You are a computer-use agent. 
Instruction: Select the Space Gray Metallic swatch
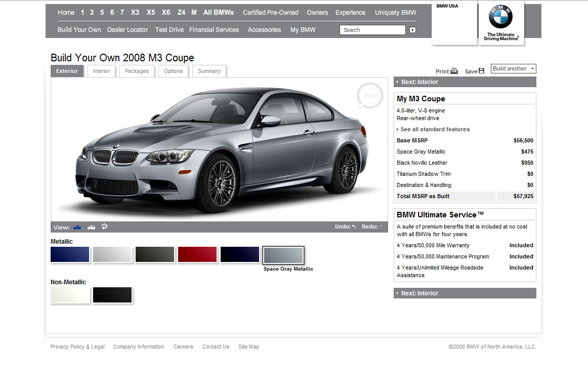283,255
